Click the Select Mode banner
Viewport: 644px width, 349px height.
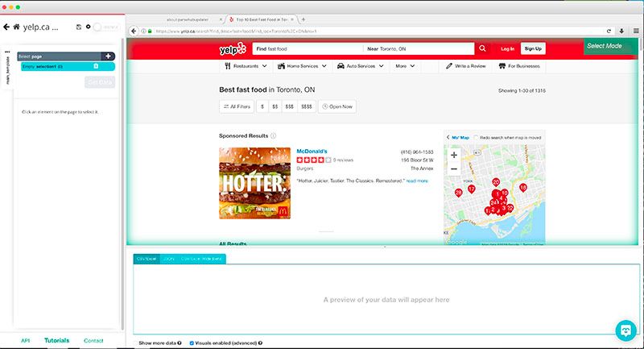611,46
